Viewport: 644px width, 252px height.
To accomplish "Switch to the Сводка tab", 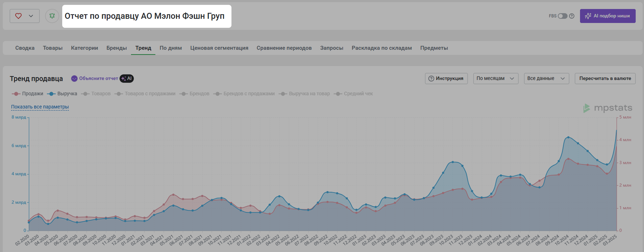I will pyautogui.click(x=25, y=48).
